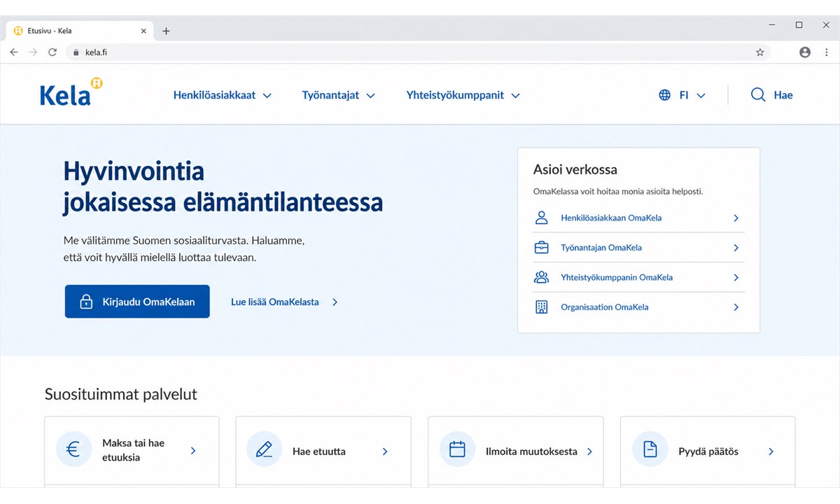Viewport: 840px width, 504px height.
Task: Reload the page with refresh icon
Action: click(x=52, y=52)
